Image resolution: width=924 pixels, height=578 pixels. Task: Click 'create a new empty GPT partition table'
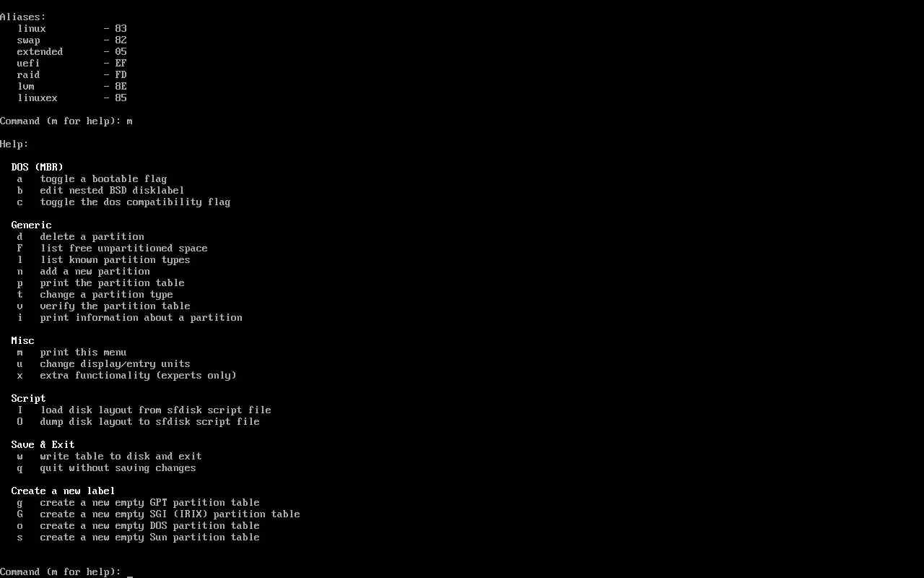(x=138, y=502)
